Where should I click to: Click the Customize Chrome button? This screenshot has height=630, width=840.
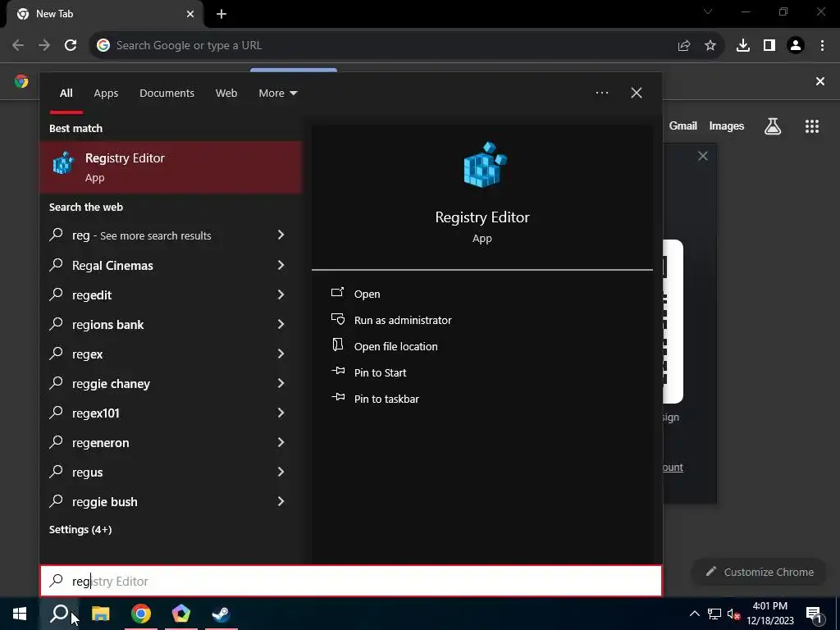coord(760,572)
